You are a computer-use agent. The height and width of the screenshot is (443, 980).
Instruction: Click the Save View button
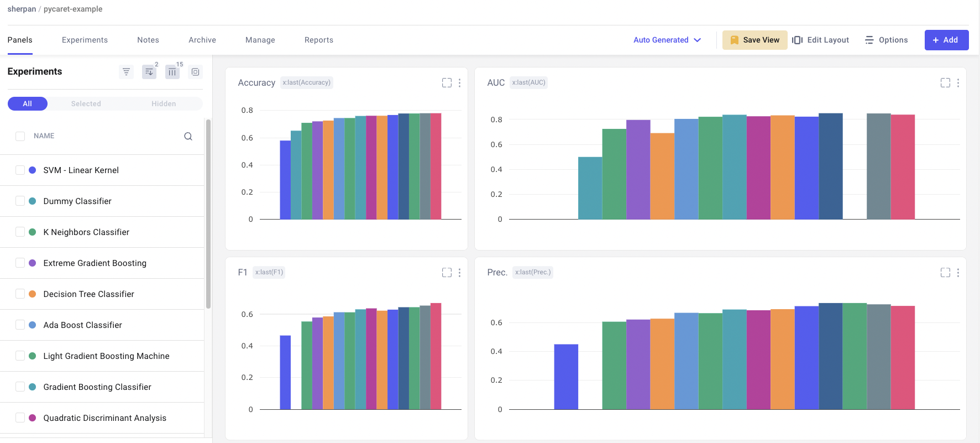[x=754, y=40]
